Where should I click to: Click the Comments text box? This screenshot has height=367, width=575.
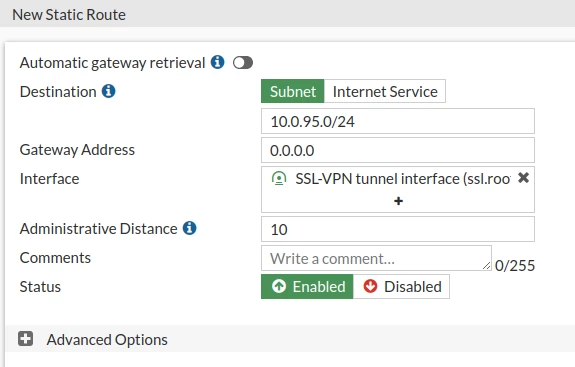(376, 258)
